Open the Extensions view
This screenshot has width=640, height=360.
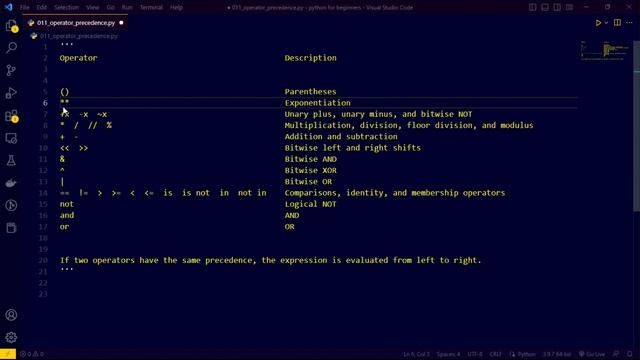(x=11, y=116)
